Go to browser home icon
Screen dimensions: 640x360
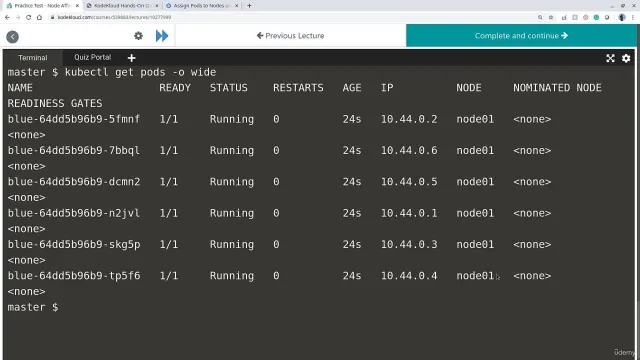(39, 17)
